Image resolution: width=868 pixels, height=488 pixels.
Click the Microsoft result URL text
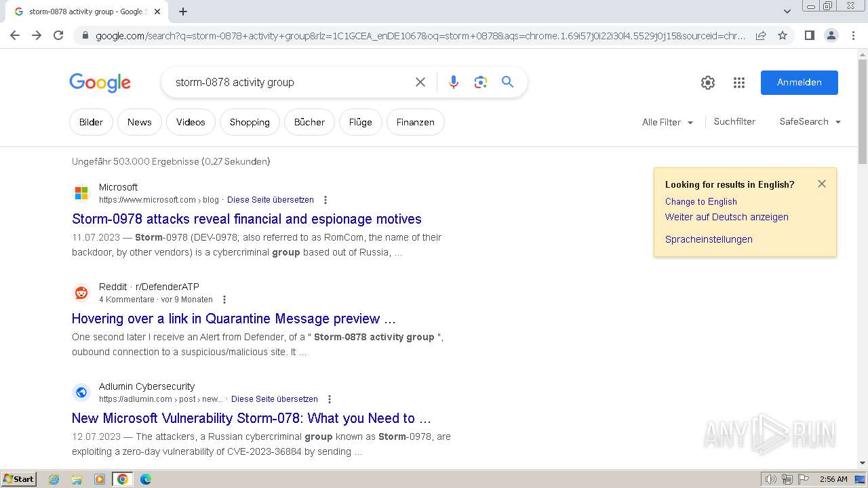coord(159,200)
